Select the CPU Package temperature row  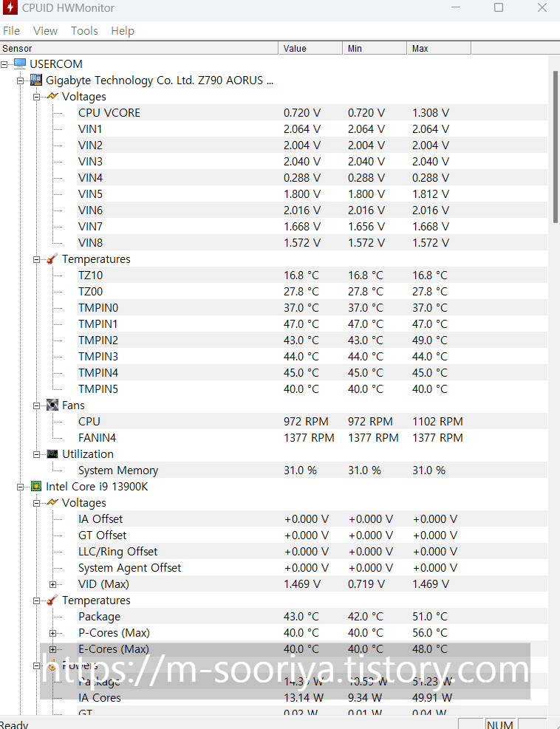click(x=313, y=617)
